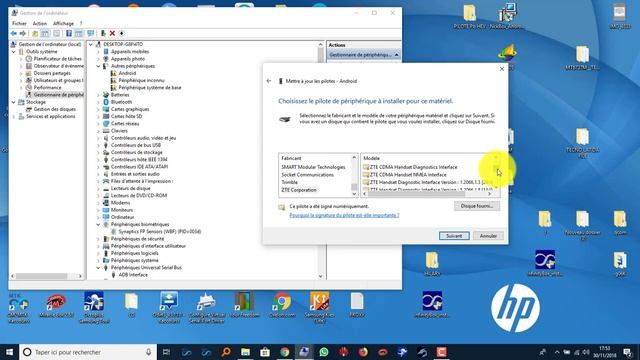The width and height of the screenshot is (640, 360).
Task: Collapse the Outils système node in the left pane
Action: coord(13,52)
